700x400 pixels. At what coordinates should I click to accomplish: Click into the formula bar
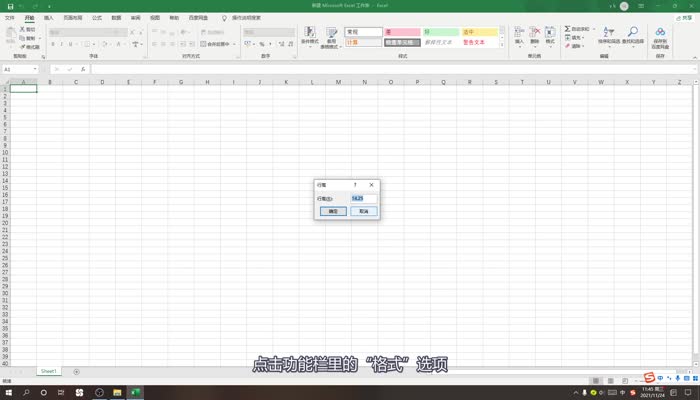coord(393,69)
